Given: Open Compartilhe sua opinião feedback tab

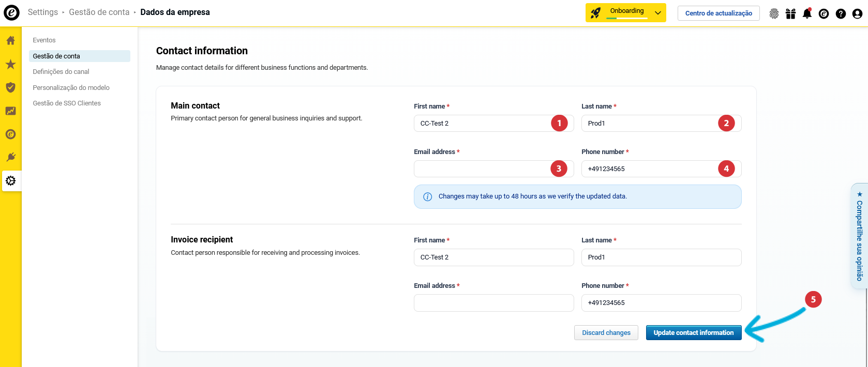Looking at the screenshot, I should (x=859, y=236).
